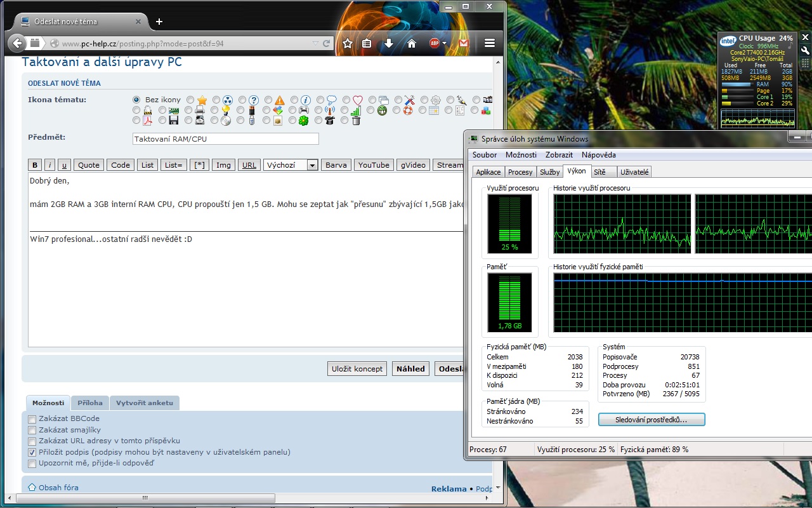Open the Adblock Plus dropdown arrow

(445, 44)
